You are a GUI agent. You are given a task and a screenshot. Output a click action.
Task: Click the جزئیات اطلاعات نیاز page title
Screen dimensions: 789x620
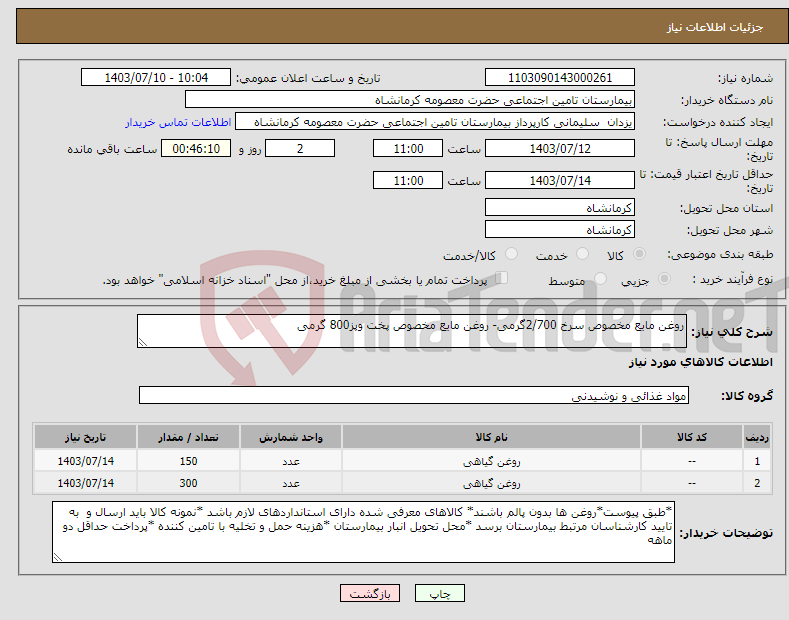click(715, 27)
